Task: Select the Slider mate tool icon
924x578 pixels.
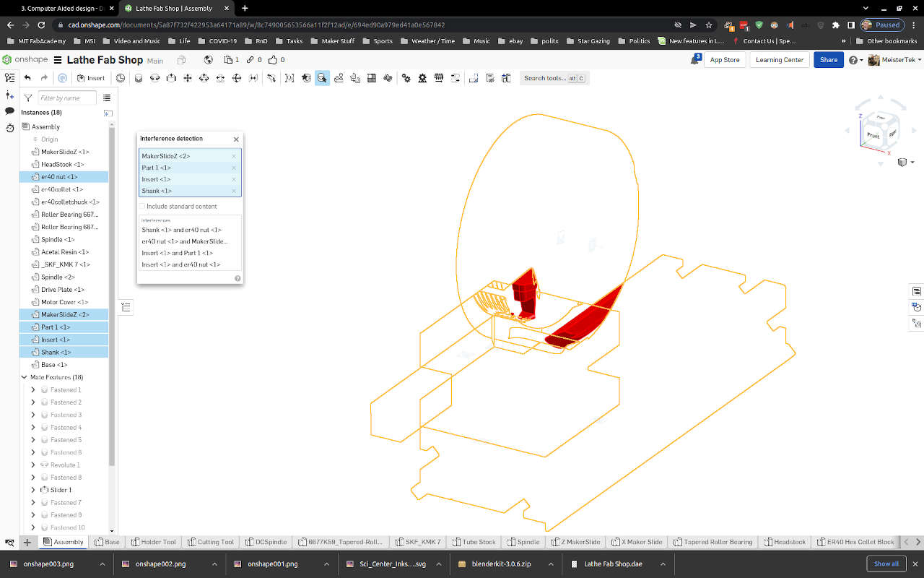Action: (171, 78)
